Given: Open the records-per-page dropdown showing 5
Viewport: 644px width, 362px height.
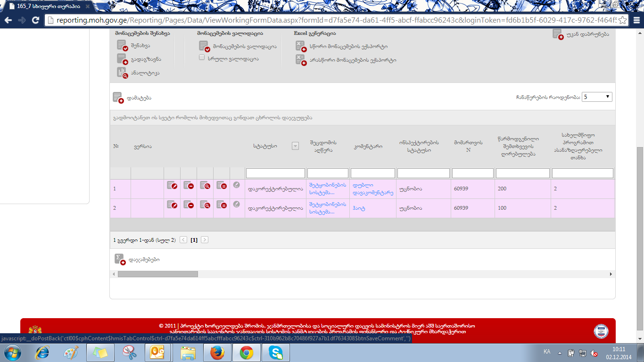Looking at the screenshot, I should click(597, 97).
